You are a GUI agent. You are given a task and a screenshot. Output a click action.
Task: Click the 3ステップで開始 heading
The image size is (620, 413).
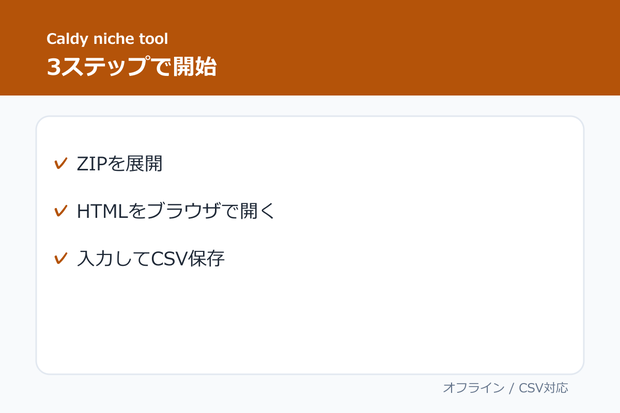click(x=132, y=66)
